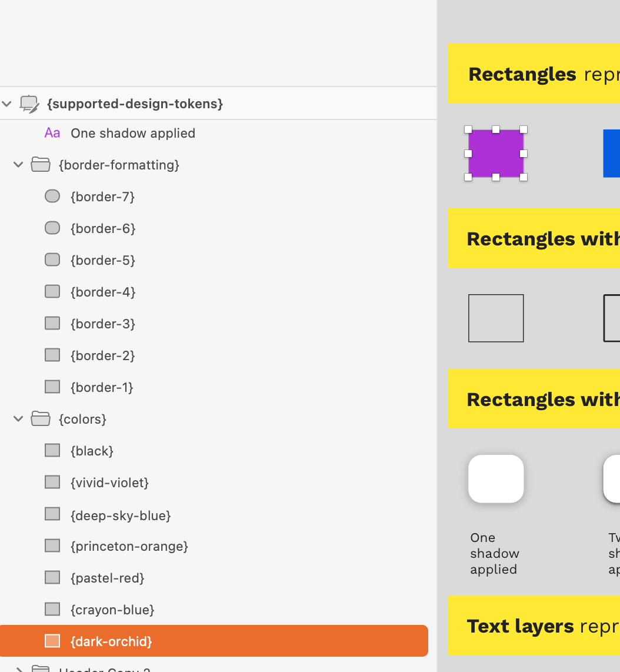Select the {princeton-orange} layer
The image size is (620, 672).
coord(129,546)
